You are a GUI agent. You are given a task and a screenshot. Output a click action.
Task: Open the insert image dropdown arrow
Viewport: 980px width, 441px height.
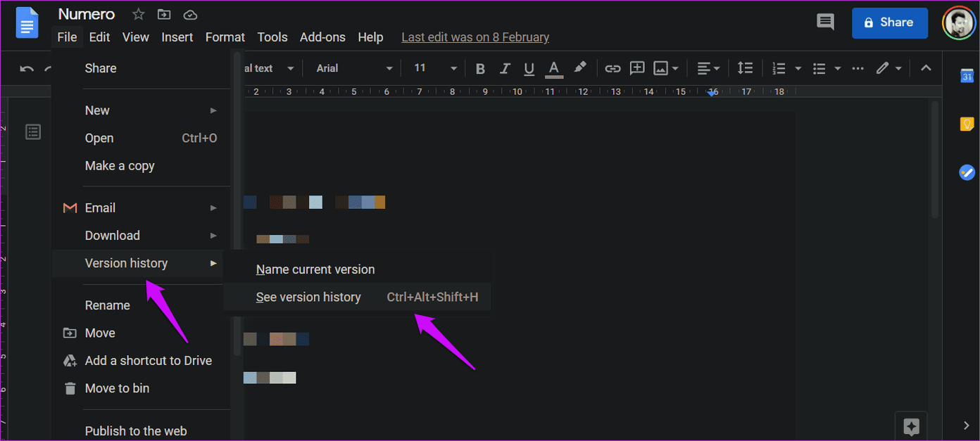pos(675,68)
